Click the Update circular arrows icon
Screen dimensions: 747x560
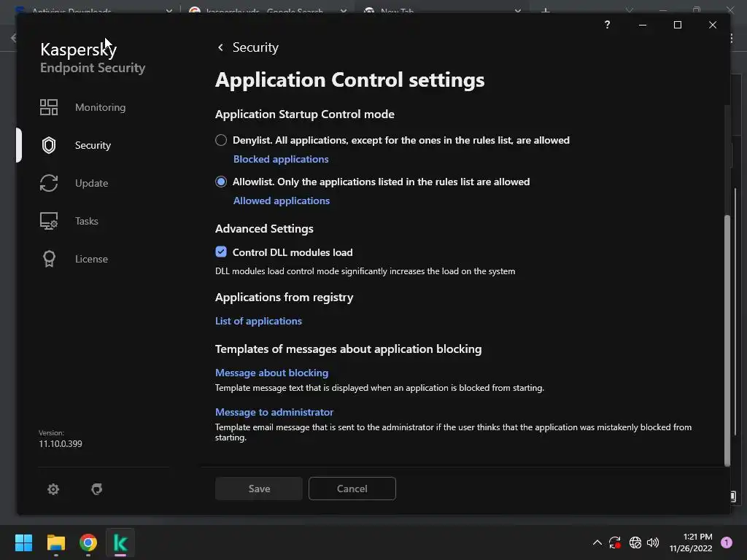pyautogui.click(x=49, y=183)
